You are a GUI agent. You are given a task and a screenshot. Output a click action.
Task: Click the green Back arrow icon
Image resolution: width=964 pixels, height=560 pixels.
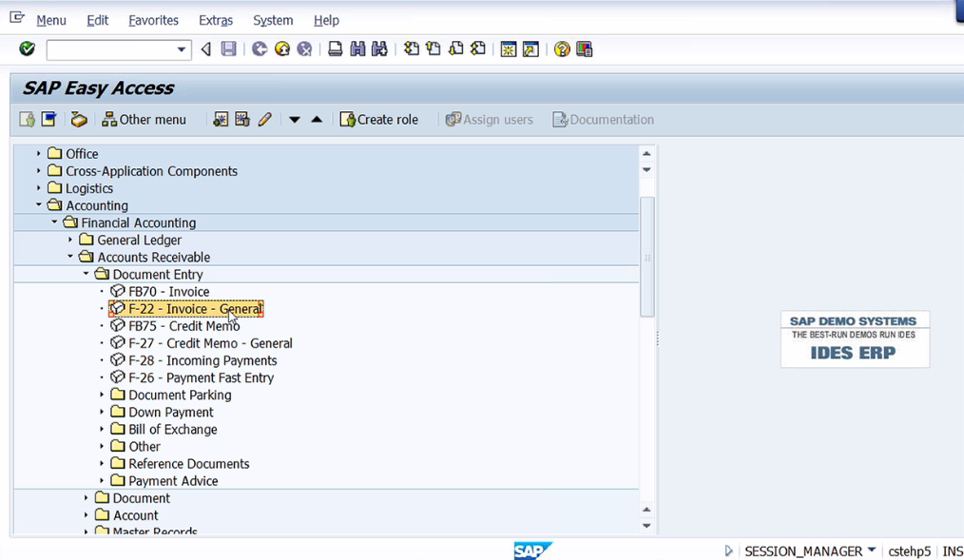click(x=260, y=49)
